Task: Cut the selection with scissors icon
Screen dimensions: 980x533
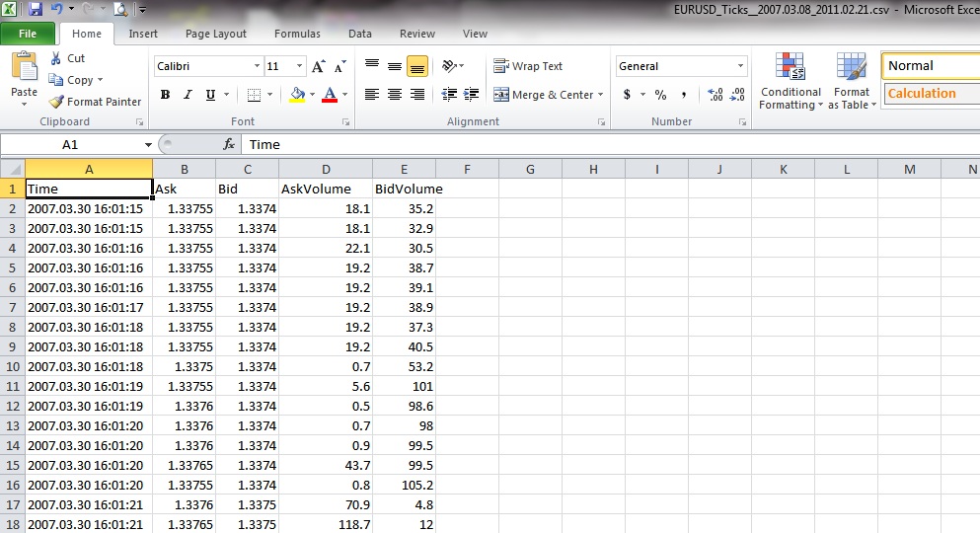Action: point(55,58)
